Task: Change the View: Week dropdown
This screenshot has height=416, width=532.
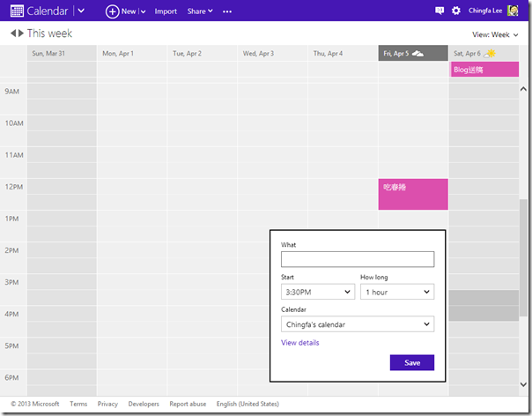Action: point(495,34)
